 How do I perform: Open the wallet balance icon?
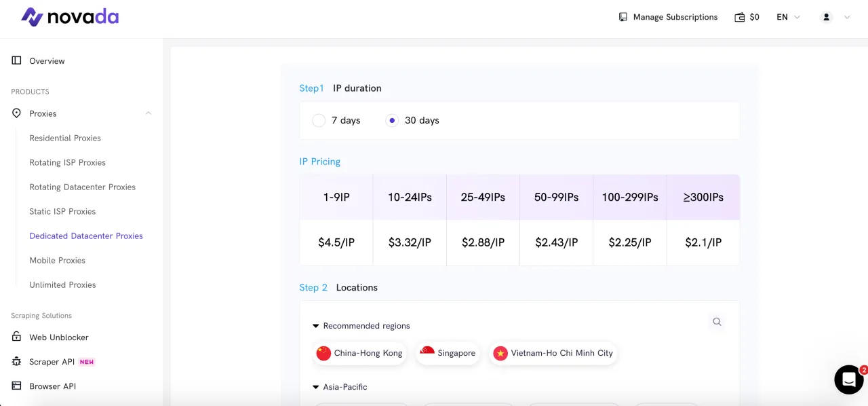(740, 17)
